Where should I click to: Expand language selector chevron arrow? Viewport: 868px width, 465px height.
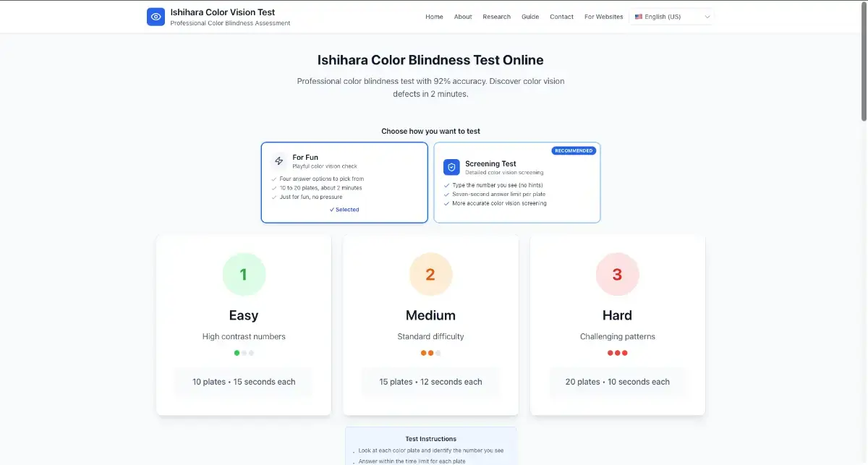[707, 17]
